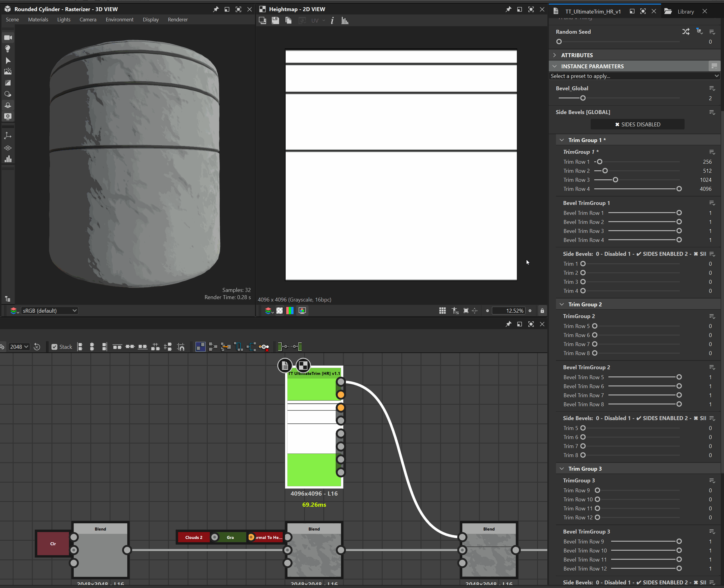724x588 pixels.
Task: Open the sRGB (default) color space dropdown
Action: pos(49,311)
